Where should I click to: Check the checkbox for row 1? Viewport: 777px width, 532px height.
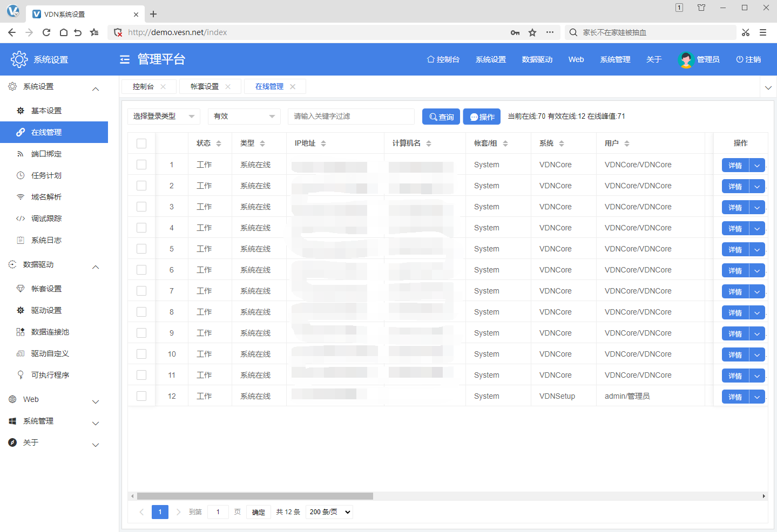click(x=141, y=165)
